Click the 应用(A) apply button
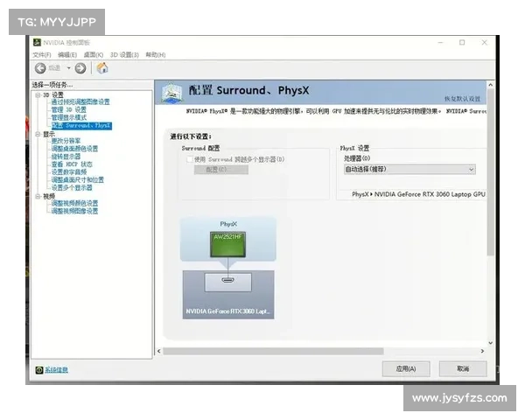The image size is (525, 420). pos(406,368)
